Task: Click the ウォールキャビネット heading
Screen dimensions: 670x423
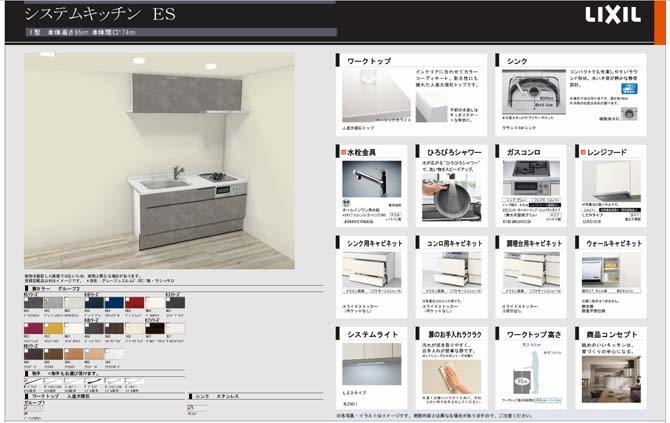Action: pyautogui.click(x=614, y=243)
